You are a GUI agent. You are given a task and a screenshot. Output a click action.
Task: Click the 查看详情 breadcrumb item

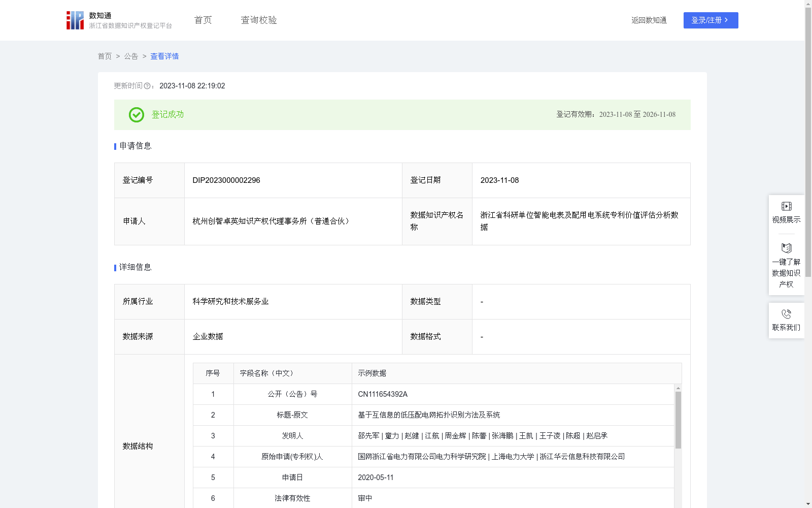[x=164, y=56]
